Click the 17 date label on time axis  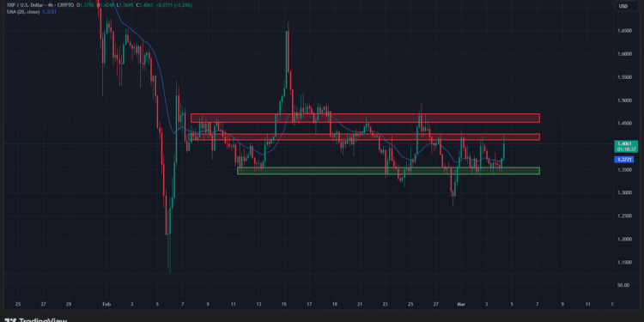[309, 304]
